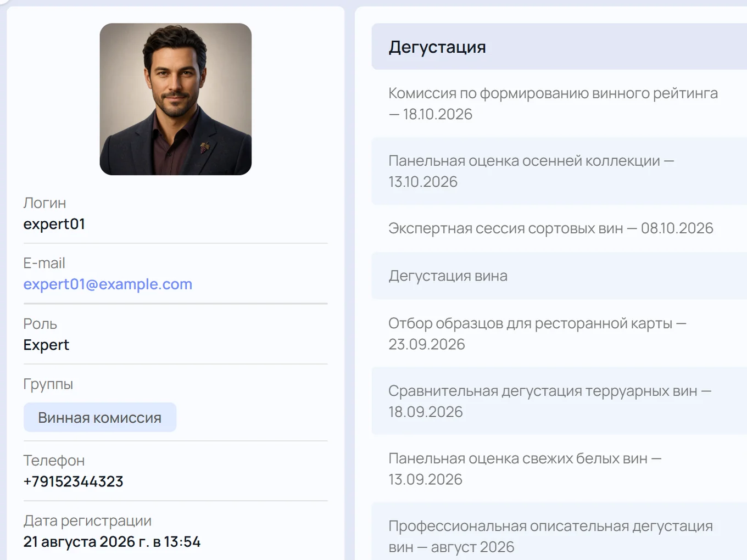
Task: Click the role value Expert
Action: (46, 345)
